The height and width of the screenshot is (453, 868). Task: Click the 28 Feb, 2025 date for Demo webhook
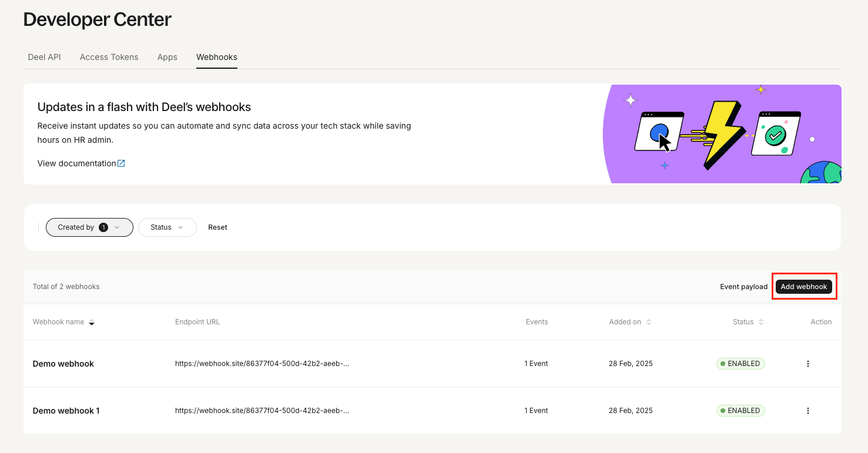(x=631, y=364)
